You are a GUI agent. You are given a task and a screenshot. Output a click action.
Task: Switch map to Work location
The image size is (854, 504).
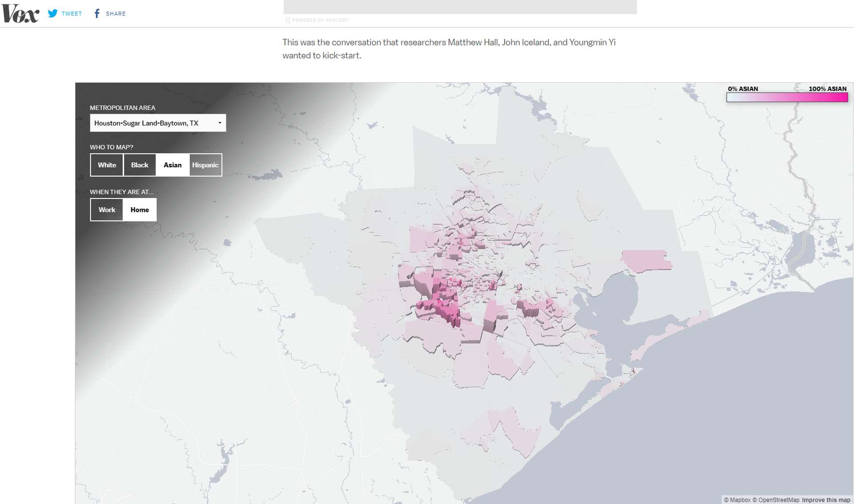pyautogui.click(x=107, y=210)
